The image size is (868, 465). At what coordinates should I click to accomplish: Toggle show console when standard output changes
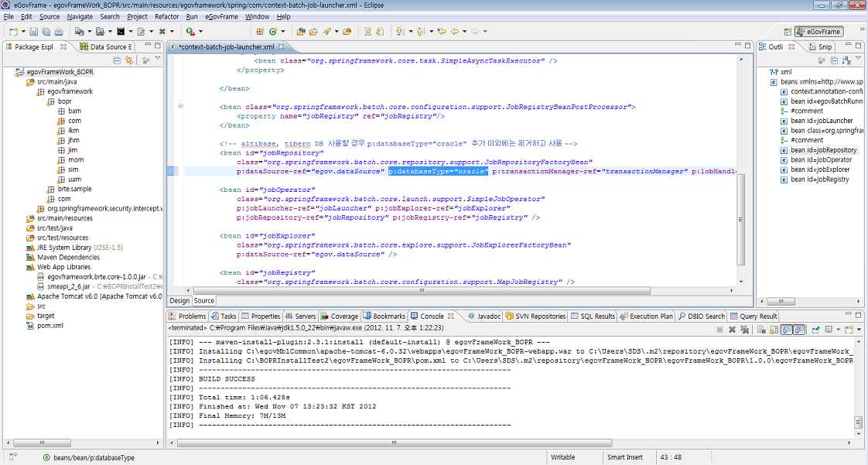pos(788,330)
